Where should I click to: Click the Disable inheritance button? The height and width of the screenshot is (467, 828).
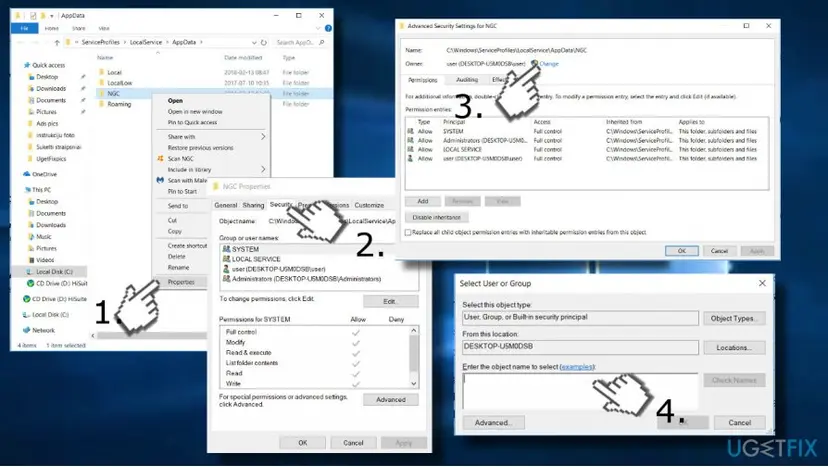pos(437,217)
